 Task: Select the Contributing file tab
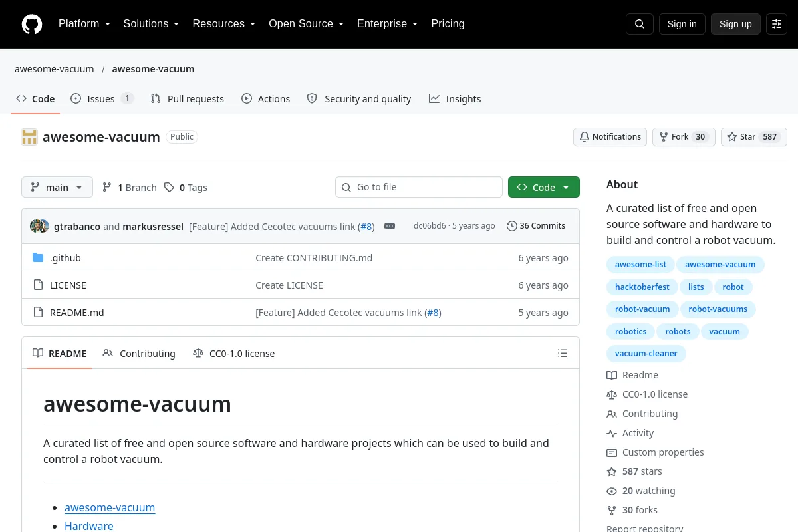(x=139, y=354)
